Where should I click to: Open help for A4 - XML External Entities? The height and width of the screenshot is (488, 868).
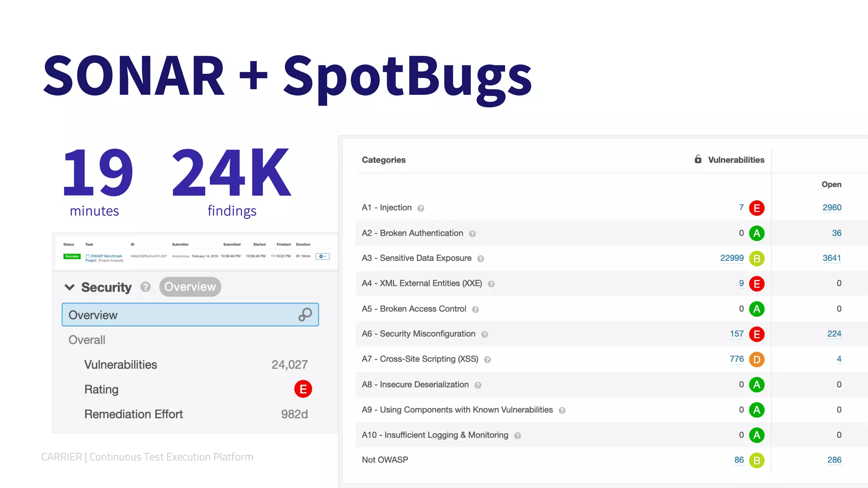point(491,284)
